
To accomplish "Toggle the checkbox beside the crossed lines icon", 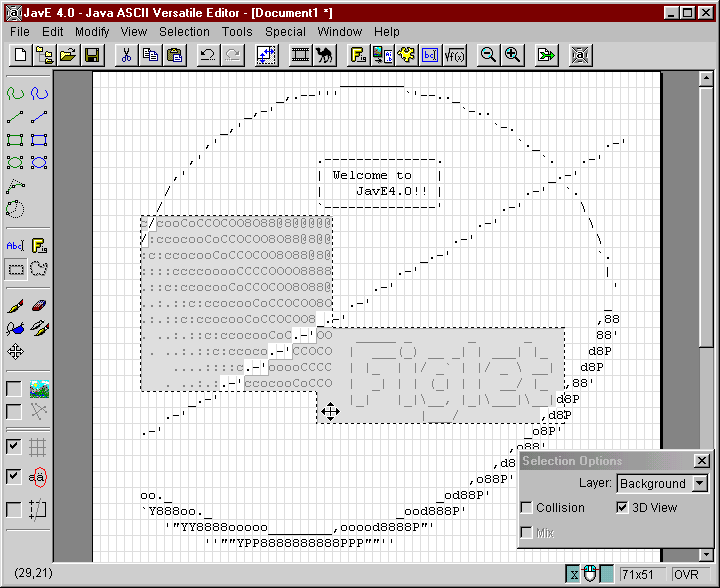I will (14, 412).
